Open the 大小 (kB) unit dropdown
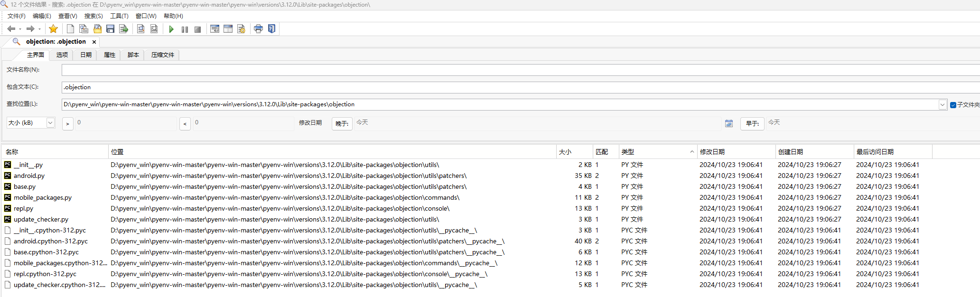This screenshot has width=980, height=297. pos(50,123)
